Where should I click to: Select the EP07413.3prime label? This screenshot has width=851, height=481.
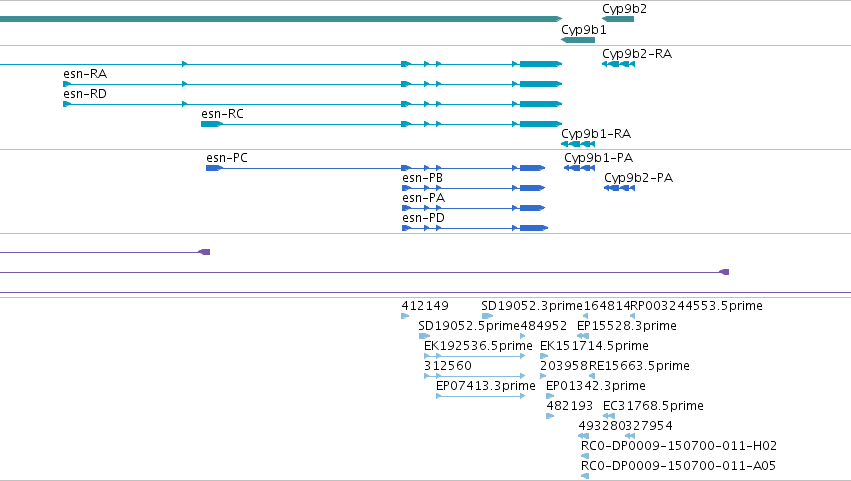[486, 386]
